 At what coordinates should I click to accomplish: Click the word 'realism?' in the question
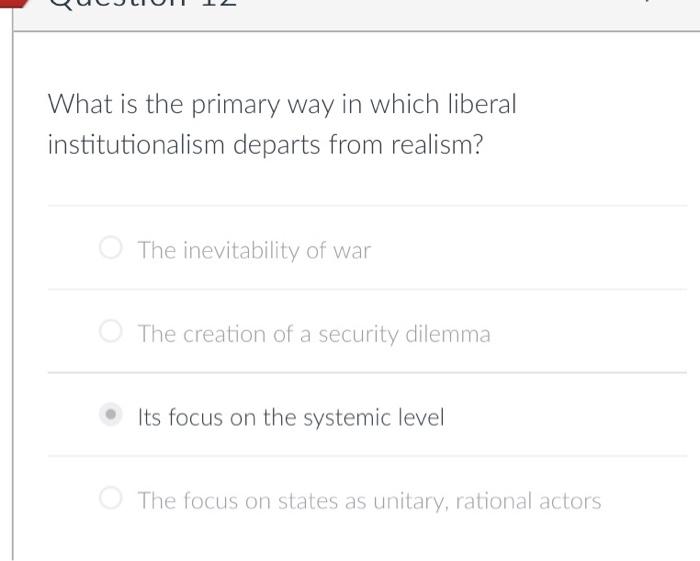(x=437, y=145)
